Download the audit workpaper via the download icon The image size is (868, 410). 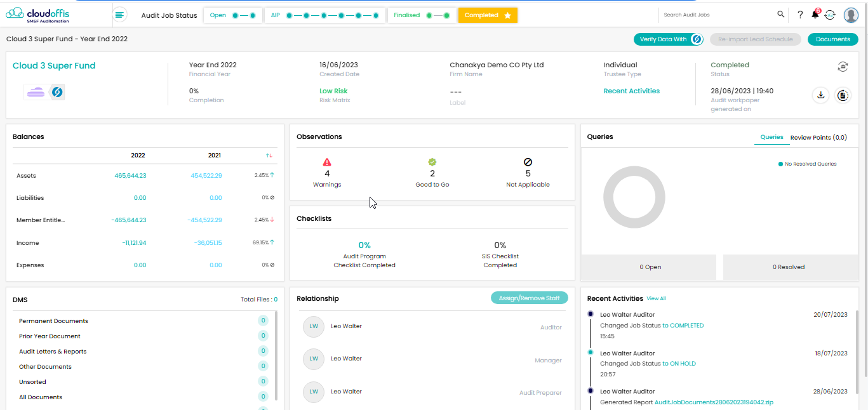tap(820, 95)
